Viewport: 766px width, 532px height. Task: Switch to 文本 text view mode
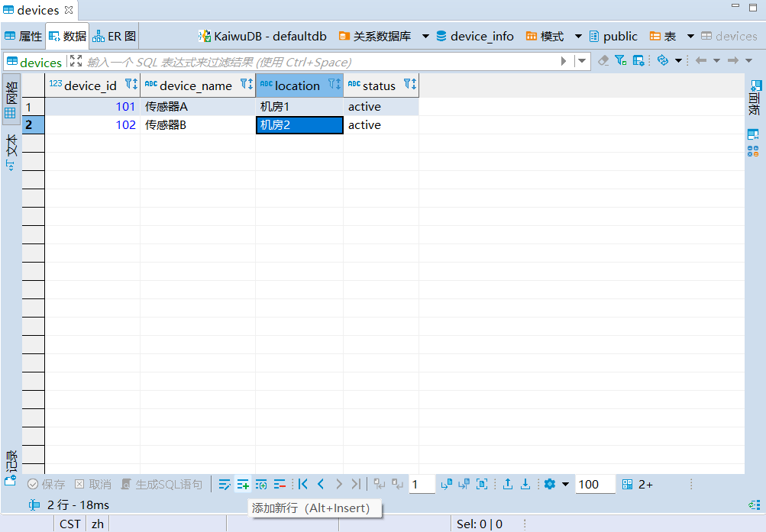[11, 153]
